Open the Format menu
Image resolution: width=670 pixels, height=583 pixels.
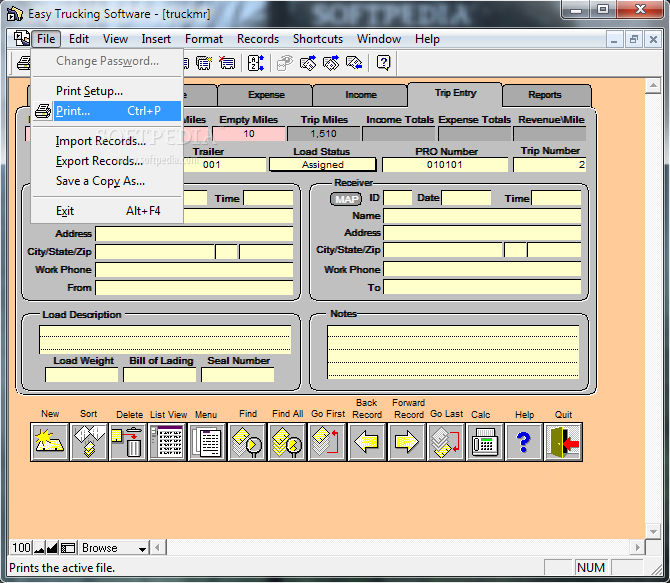(204, 39)
